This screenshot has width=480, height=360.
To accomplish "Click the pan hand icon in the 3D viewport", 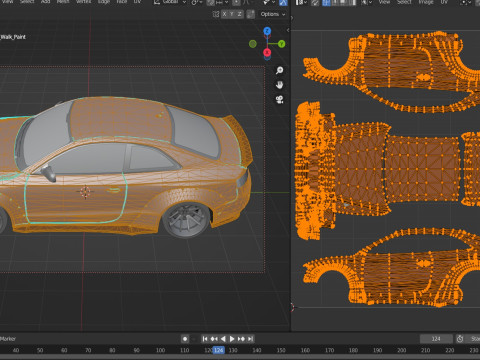I will click(x=279, y=85).
